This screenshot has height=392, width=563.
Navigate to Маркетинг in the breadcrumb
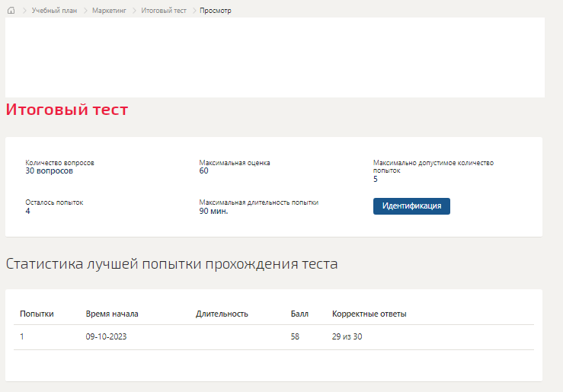pos(109,11)
